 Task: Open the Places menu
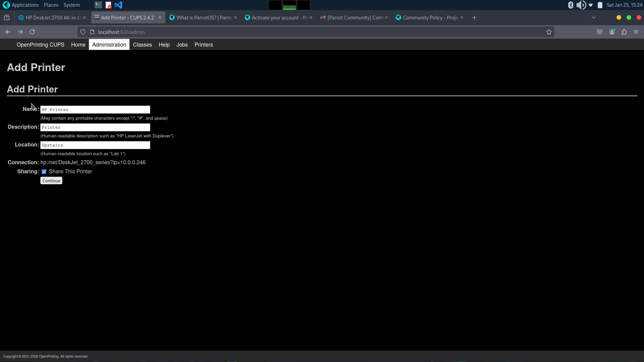[51, 5]
